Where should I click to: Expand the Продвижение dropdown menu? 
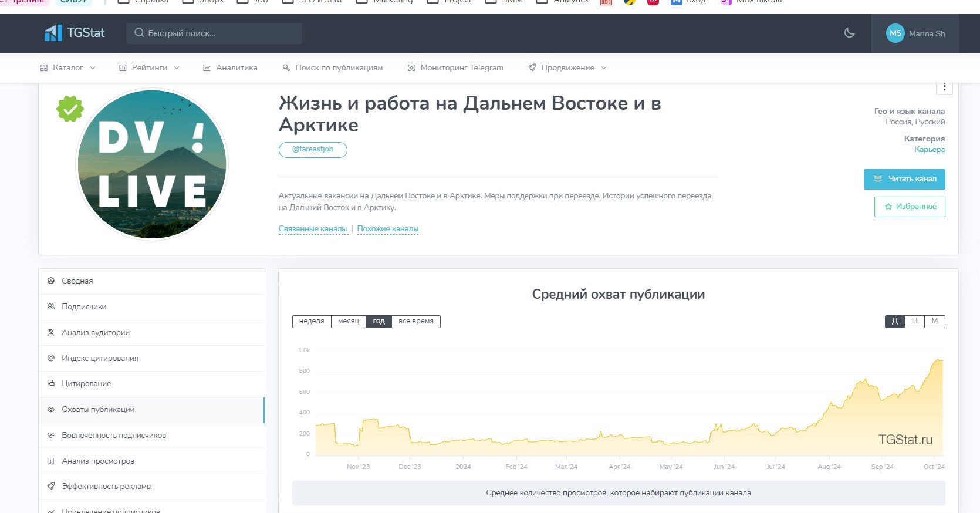point(567,68)
